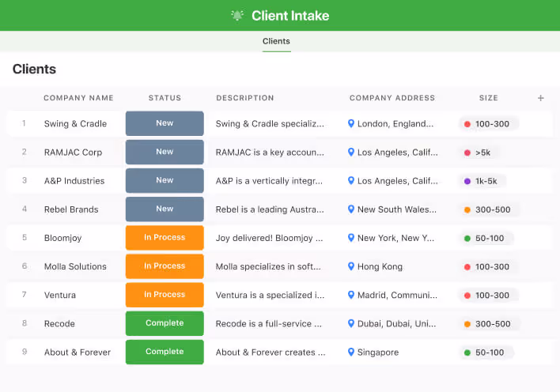This screenshot has width=560, height=392.
Task: Click the map pin beside Hong Kong
Action: 351,266
